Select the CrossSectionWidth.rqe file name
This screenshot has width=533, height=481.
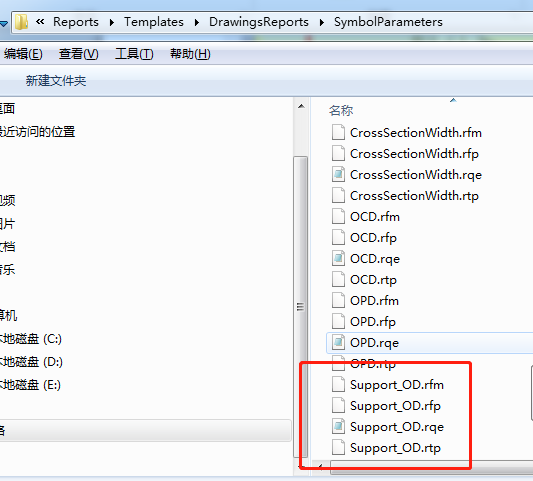(x=416, y=175)
